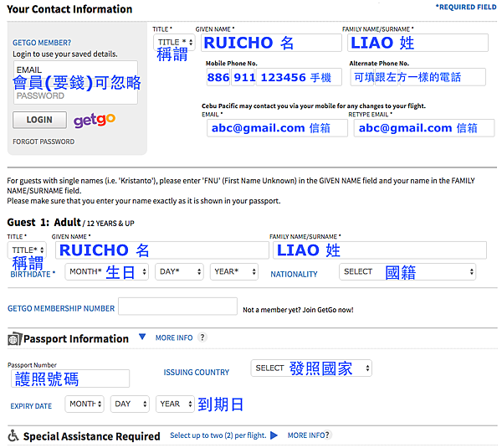Image resolution: width=502 pixels, height=448 pixels.
Task: Click the passport icon beside Passport Information
Action: click(15, 339)
